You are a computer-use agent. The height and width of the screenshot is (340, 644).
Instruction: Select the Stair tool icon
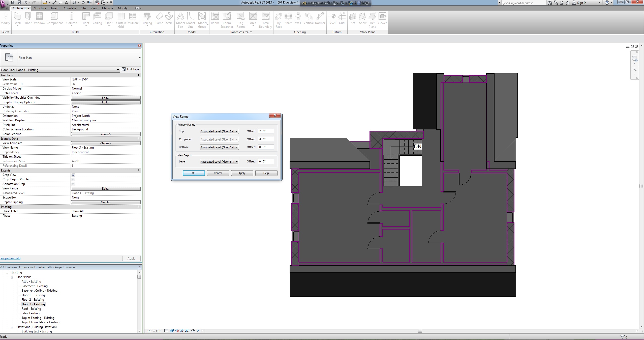tap(169, 17)
